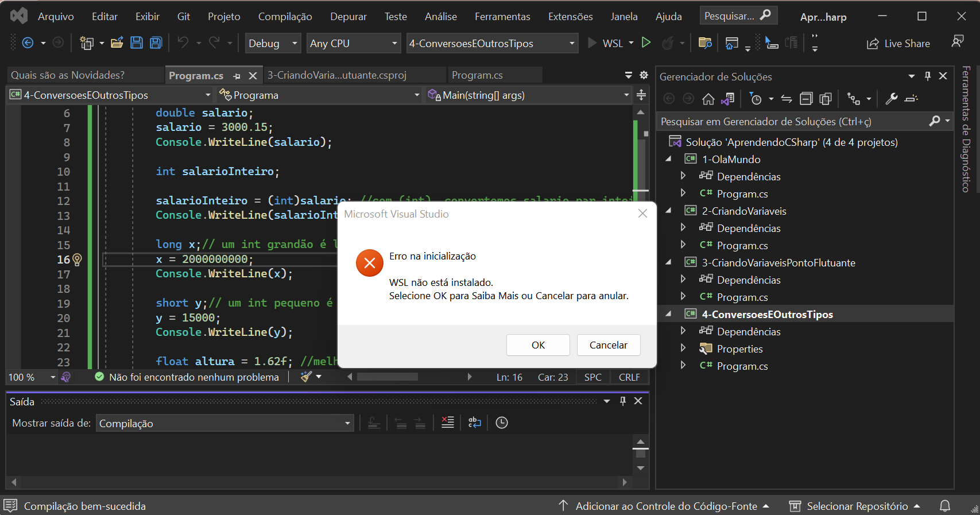Click the Save All icon

pos(156,43)
